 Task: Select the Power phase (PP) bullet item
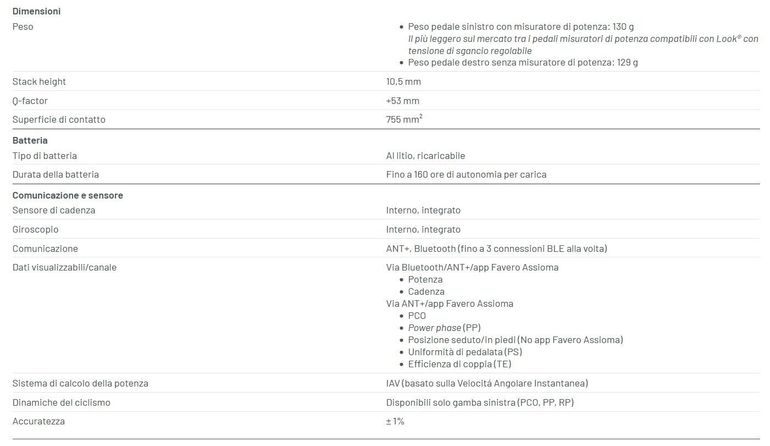[x=444, y=328]
